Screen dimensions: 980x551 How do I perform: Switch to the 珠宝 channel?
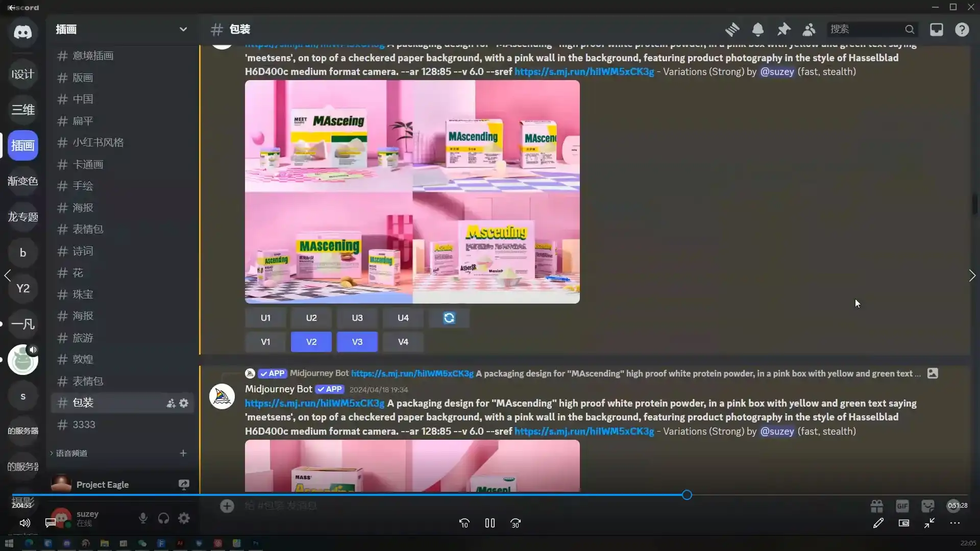(x=83, y=294)
